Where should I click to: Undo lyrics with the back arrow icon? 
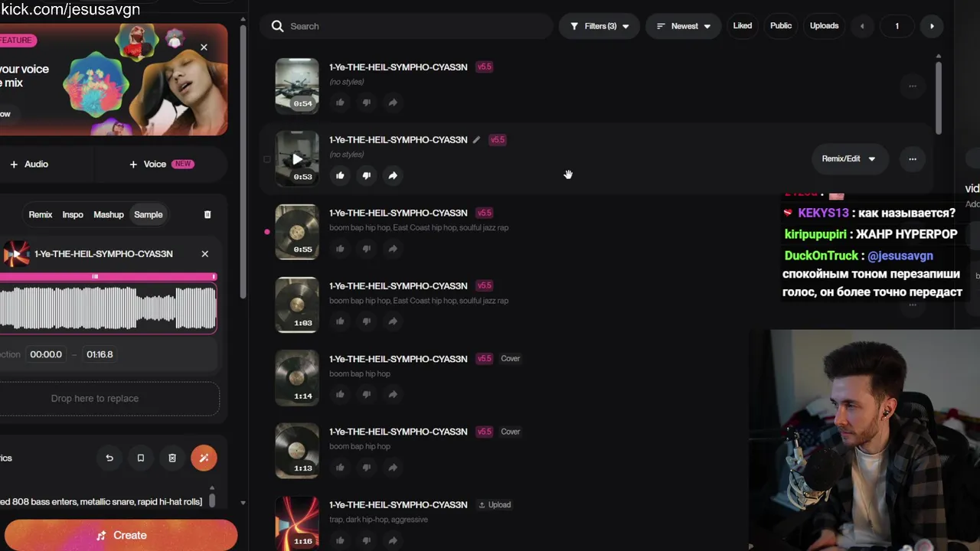109,458
